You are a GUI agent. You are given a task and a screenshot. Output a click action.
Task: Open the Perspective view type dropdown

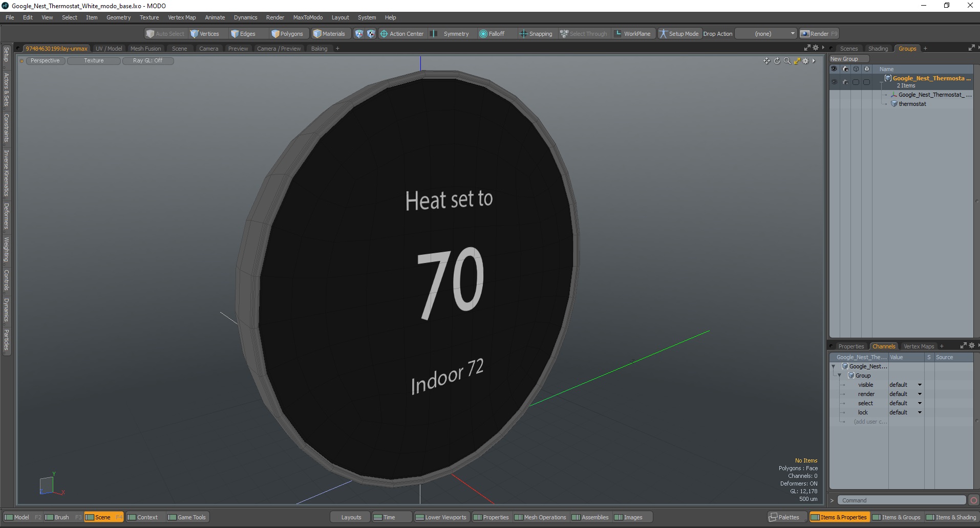pos(45,60)
